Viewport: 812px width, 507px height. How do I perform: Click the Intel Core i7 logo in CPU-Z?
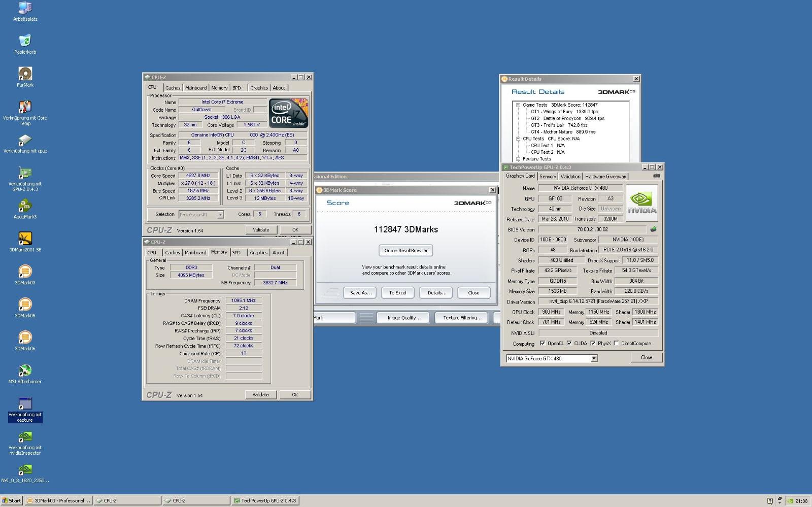(288, 113)
